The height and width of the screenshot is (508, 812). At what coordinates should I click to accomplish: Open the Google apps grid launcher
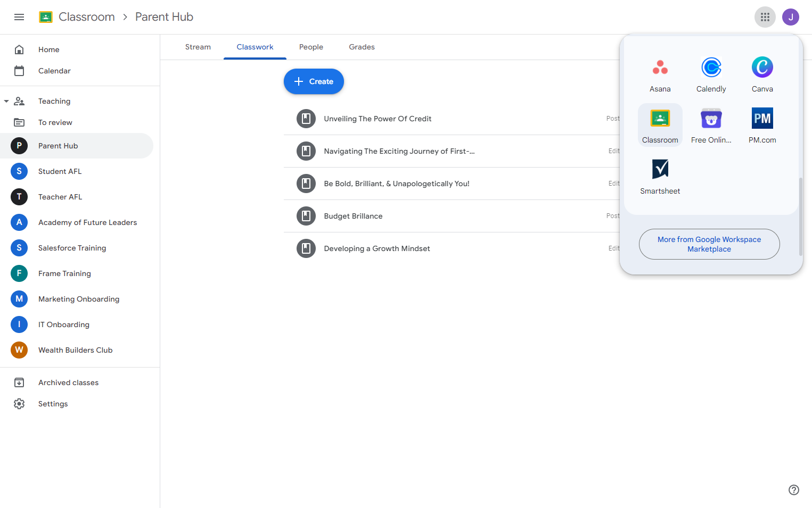[x=765, y=17]
